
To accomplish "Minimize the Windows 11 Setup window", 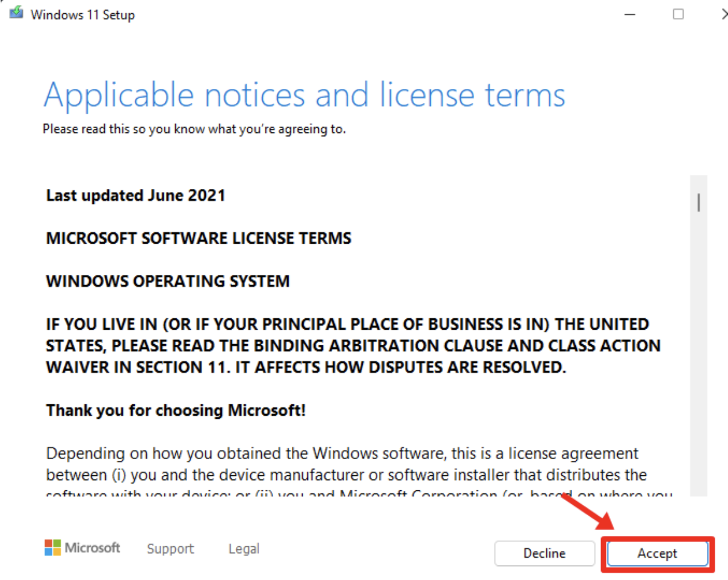I will pyautogui.click(x=629, y=13).
